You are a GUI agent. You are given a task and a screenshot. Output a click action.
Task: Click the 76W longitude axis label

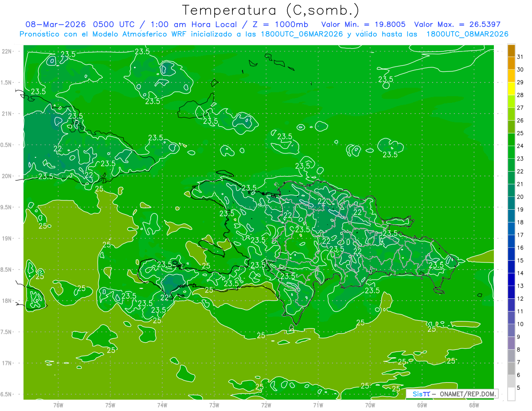(58, 405)
